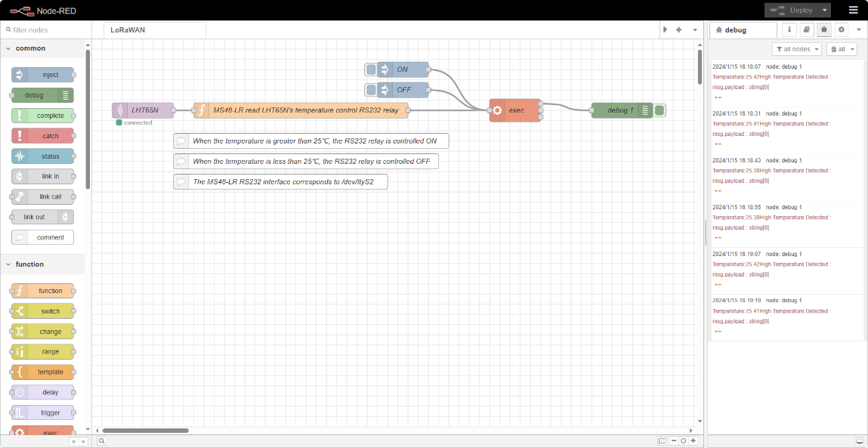Select the complete node in the palette
Viewport: 868px width, 448px height.
[x=42, y=116]
